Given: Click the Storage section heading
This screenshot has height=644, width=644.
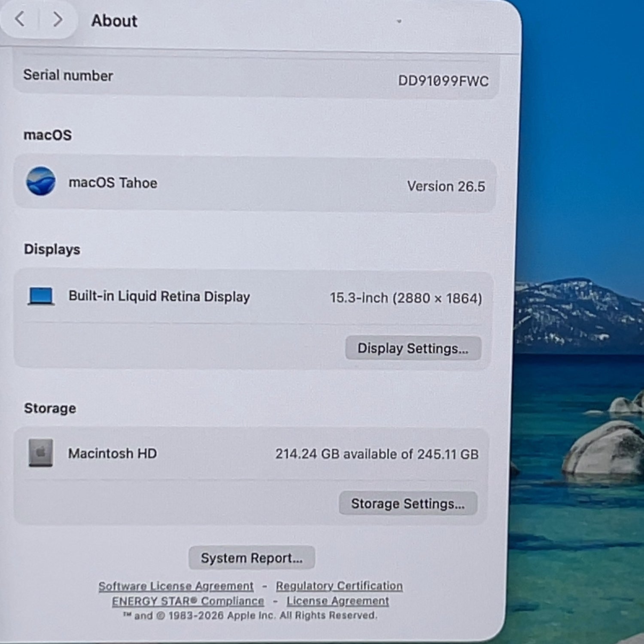Looking at the screenshot, I should (x=50, y=408).
